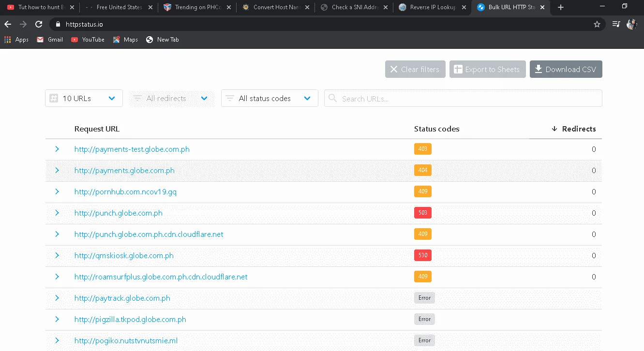This screenshot has width=644, height=351.
Task: Click Download CSV button
Action: tap(566, 69)
